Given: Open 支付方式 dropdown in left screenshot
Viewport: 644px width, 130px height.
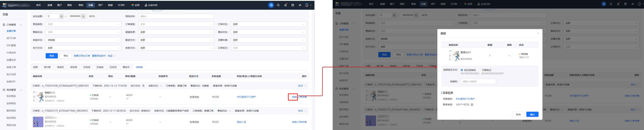Looking at the screenshot, I should pyautogui.click(x=83, y=48).
